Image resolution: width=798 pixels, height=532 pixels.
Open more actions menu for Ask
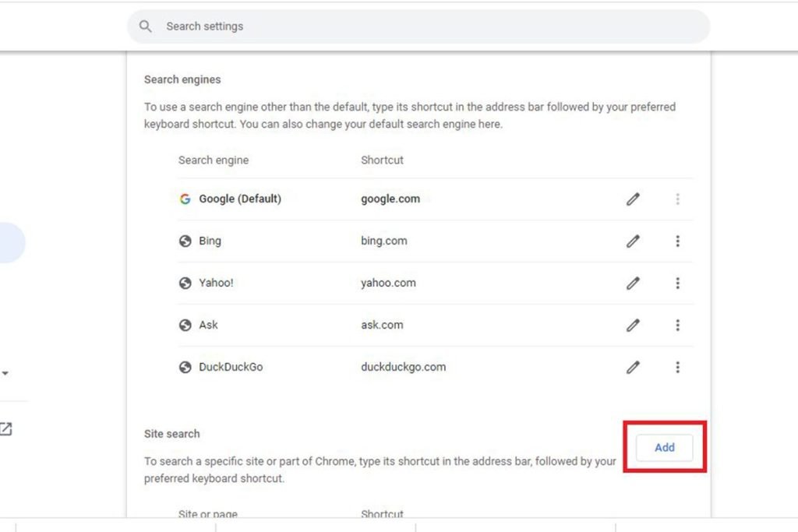677,325
